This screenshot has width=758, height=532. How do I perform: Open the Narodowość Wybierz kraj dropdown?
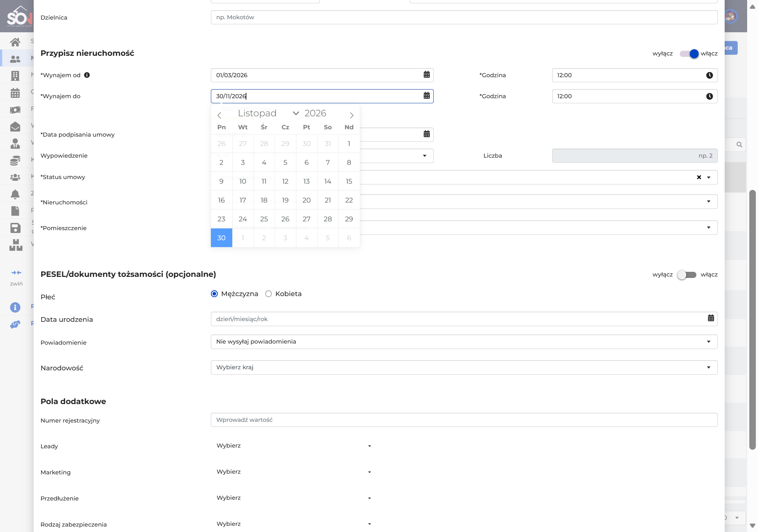(x=464, y=367)
